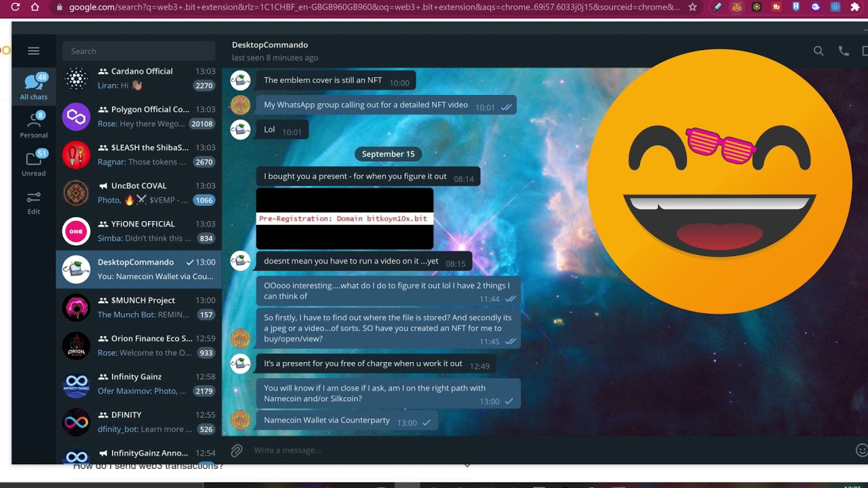Screen dimensions: 868x488
Task: Open the YFIONE OFFICIAL chat
Action: (139, 231)
